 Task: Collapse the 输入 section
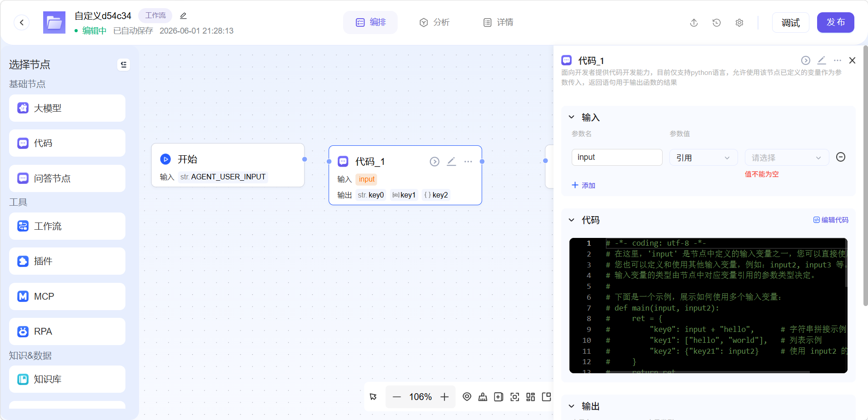tap(572, 117)
